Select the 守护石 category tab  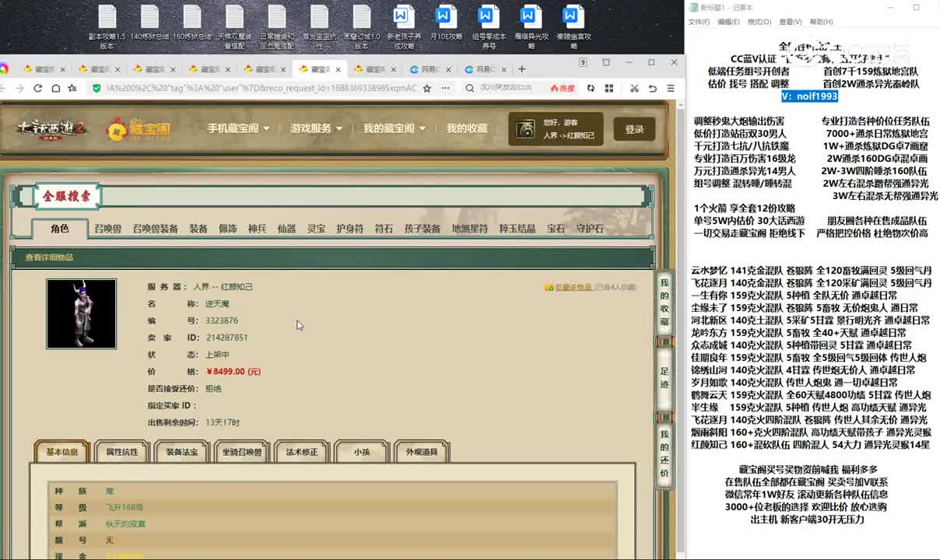pos(590,229)
